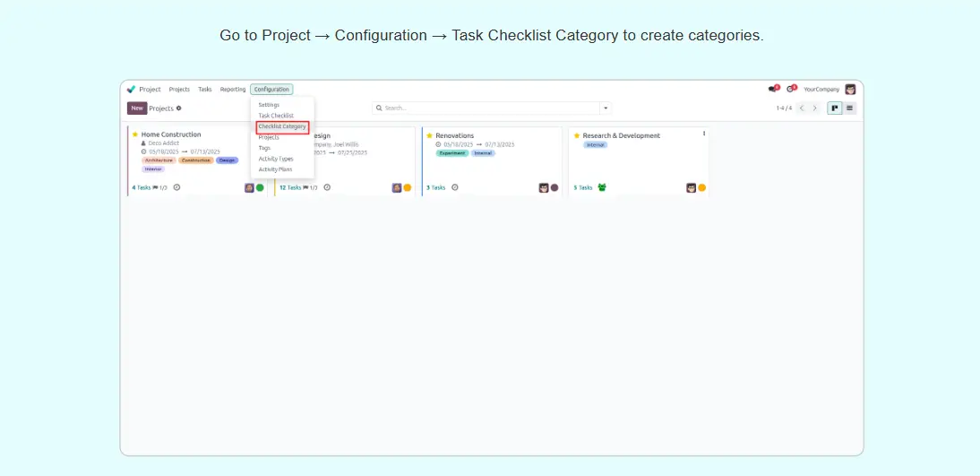Click the Project app logo icon
This screenshot has height=476, width=980.
[131, 90]
